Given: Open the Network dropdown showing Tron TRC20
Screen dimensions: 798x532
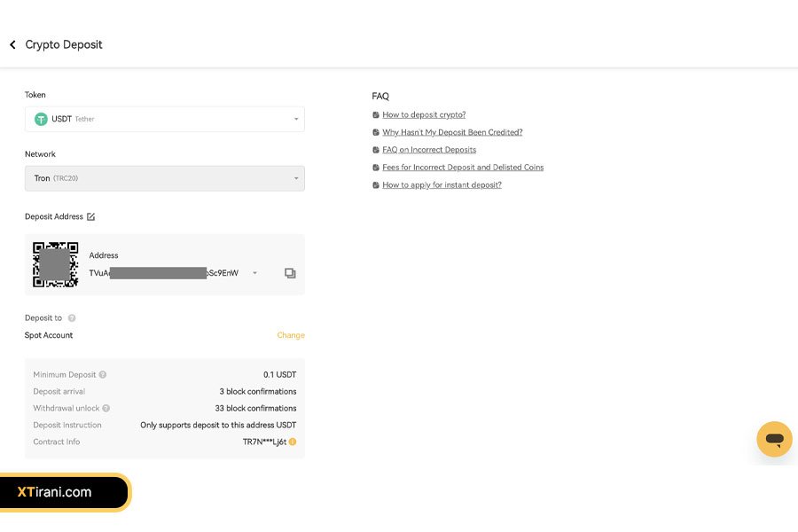Looking at the screenshot, I should coord(165,178).
